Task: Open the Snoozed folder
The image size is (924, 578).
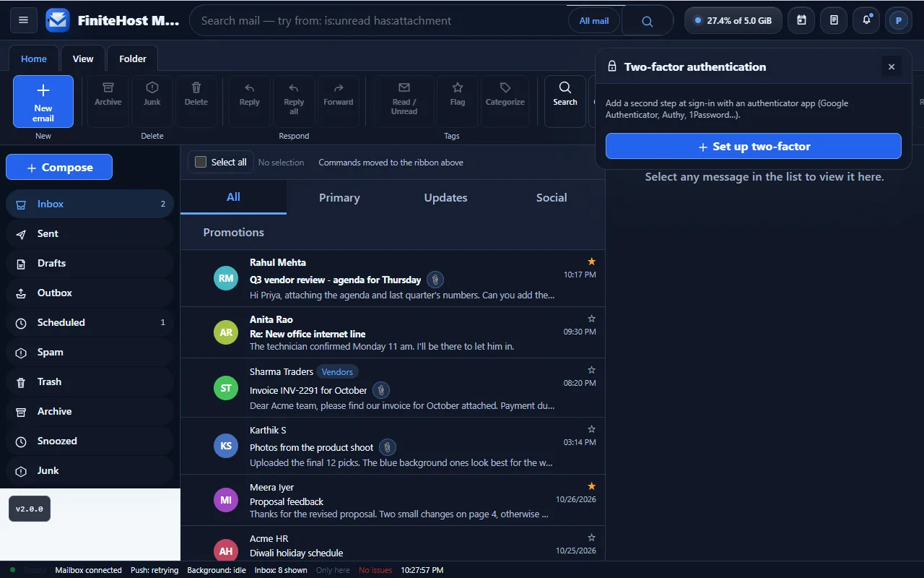Action: (90, 441)
